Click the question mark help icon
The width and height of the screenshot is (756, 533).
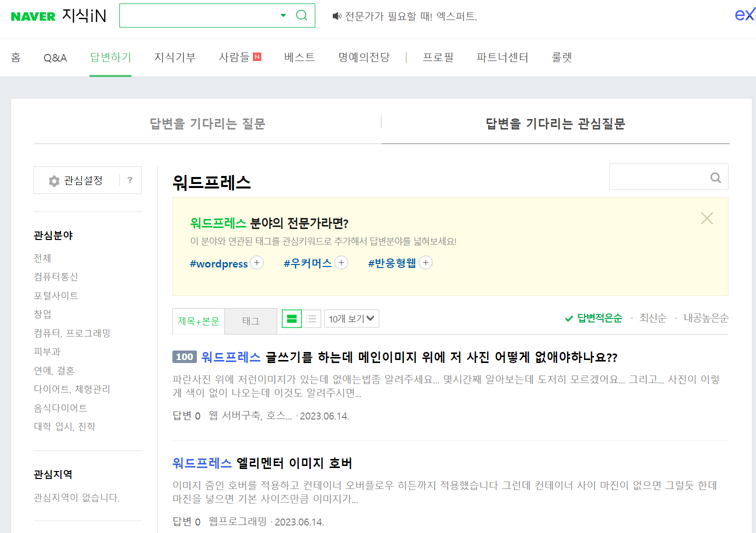tap(130, 180)
